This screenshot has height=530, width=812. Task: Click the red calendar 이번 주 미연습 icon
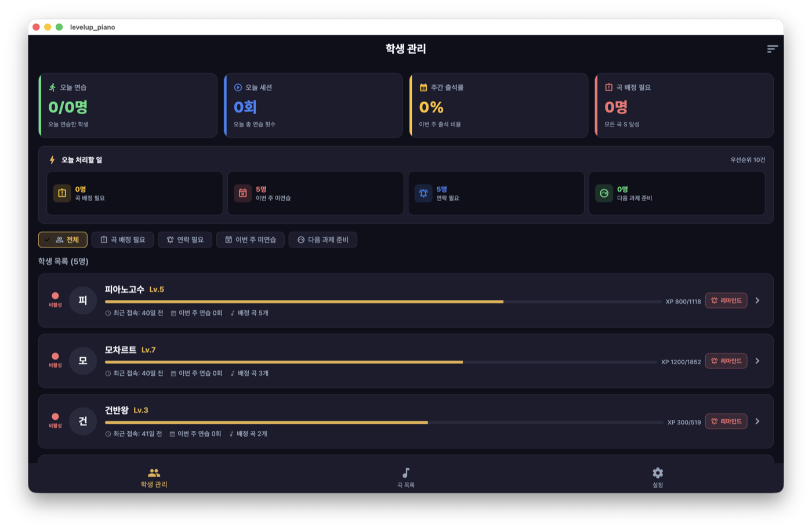pyautogui.click(x=243, y=193)
